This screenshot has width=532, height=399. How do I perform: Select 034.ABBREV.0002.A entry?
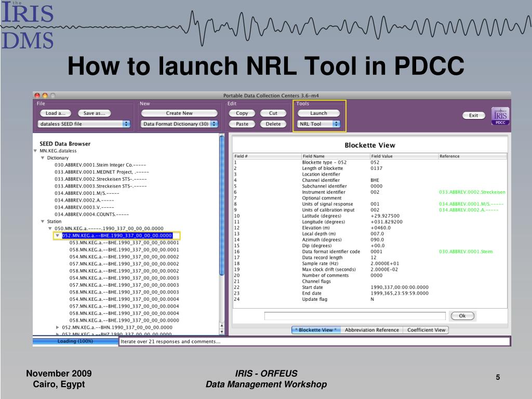(x=84, y=200)
